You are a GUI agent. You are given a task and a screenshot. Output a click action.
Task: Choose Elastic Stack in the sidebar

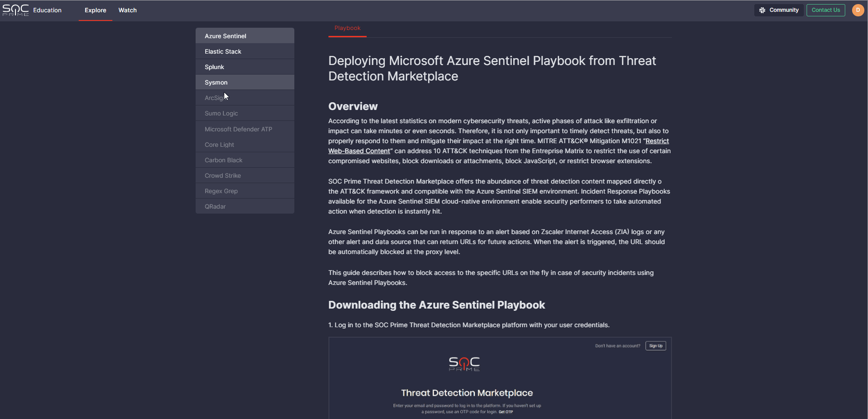[x=245, y=51]
